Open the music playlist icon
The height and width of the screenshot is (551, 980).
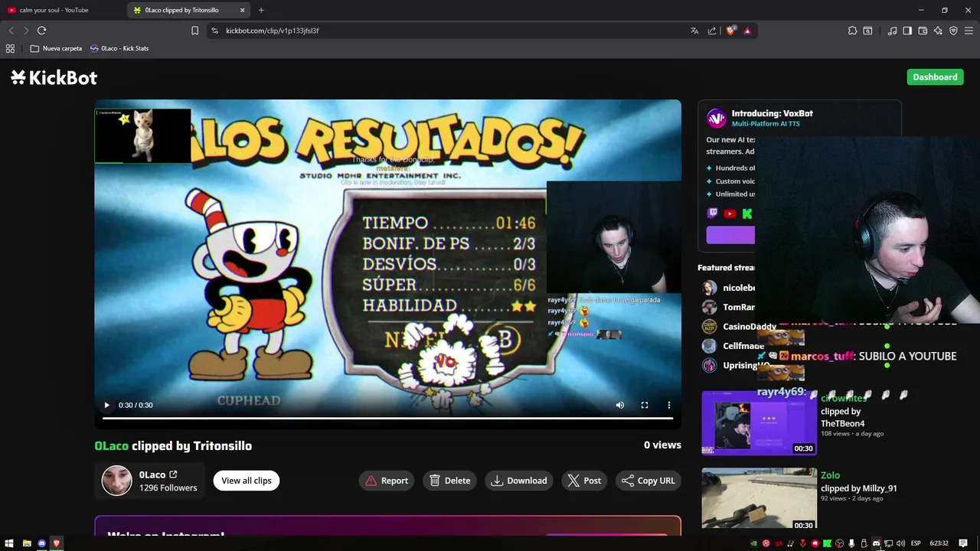click(x=892, y=31)
